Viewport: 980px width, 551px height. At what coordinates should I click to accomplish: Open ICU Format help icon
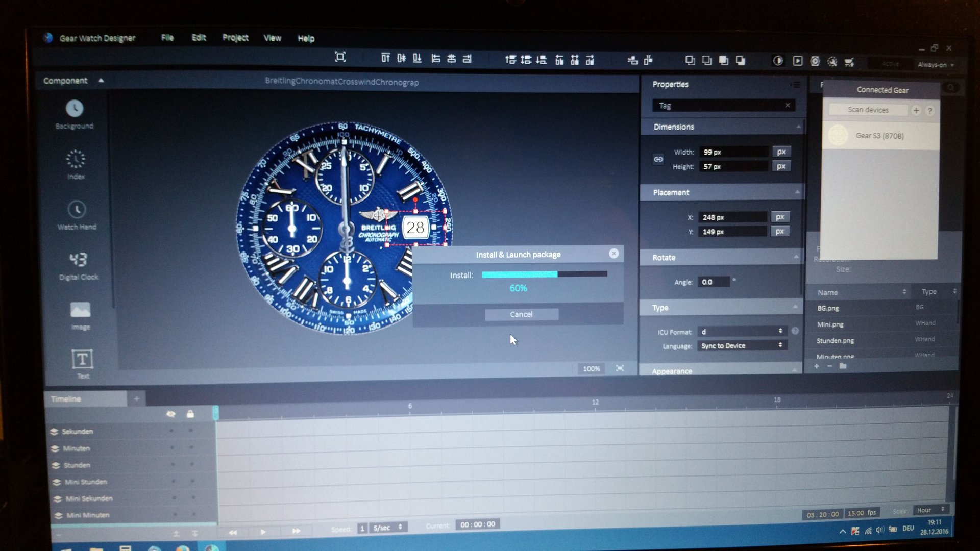(x=795, y=331)
